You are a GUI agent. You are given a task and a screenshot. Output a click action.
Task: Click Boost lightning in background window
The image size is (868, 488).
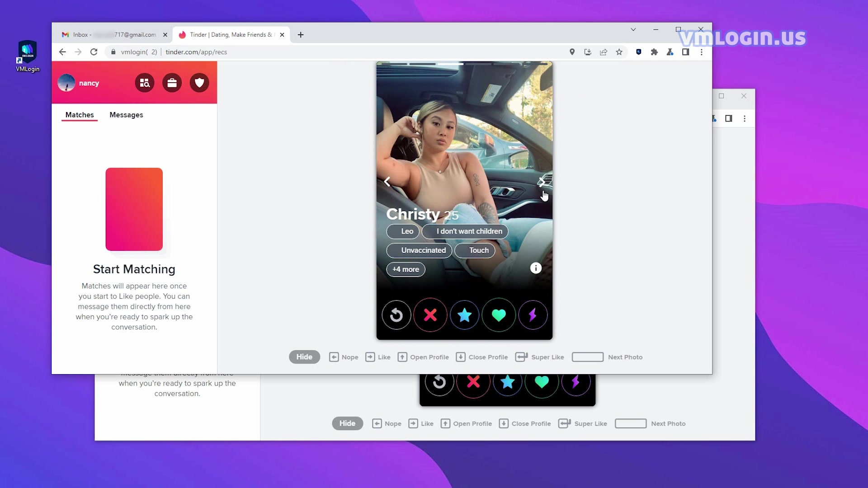(x=576, y=382)
